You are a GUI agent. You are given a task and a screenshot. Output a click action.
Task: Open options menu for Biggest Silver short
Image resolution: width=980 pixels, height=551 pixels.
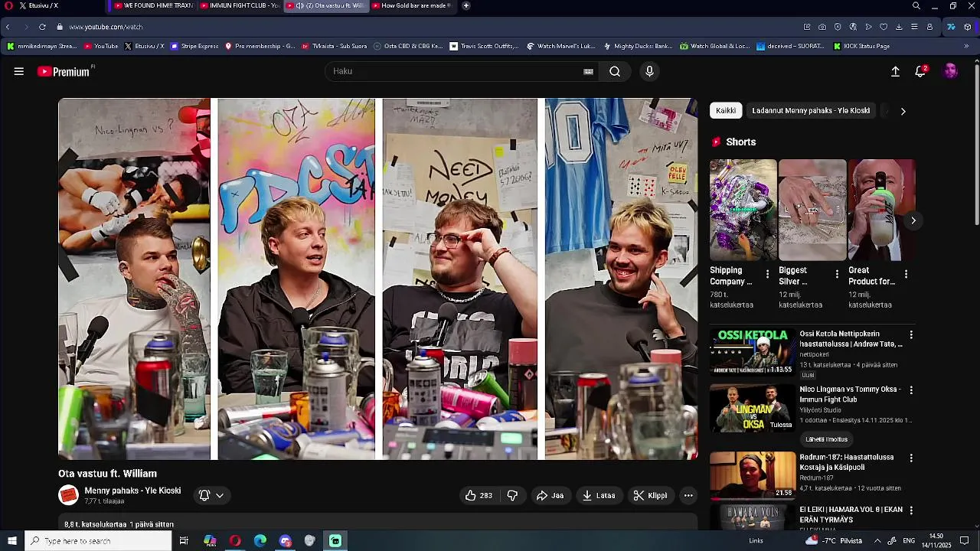[x=837, y=274]
